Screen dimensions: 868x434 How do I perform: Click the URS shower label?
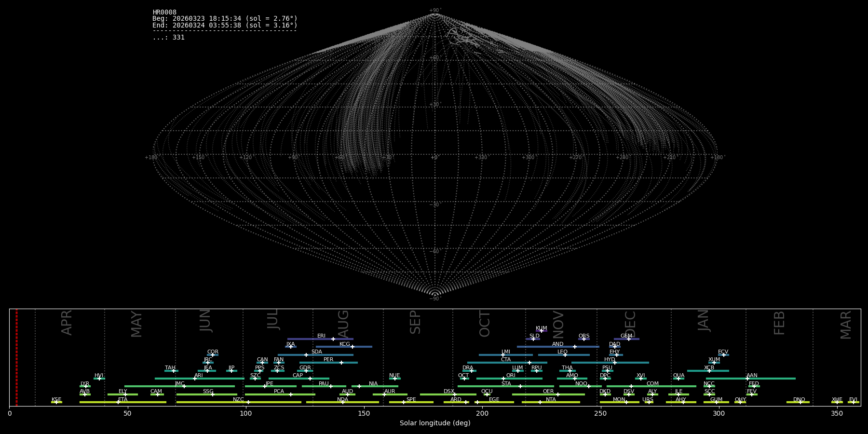point(648,400)
